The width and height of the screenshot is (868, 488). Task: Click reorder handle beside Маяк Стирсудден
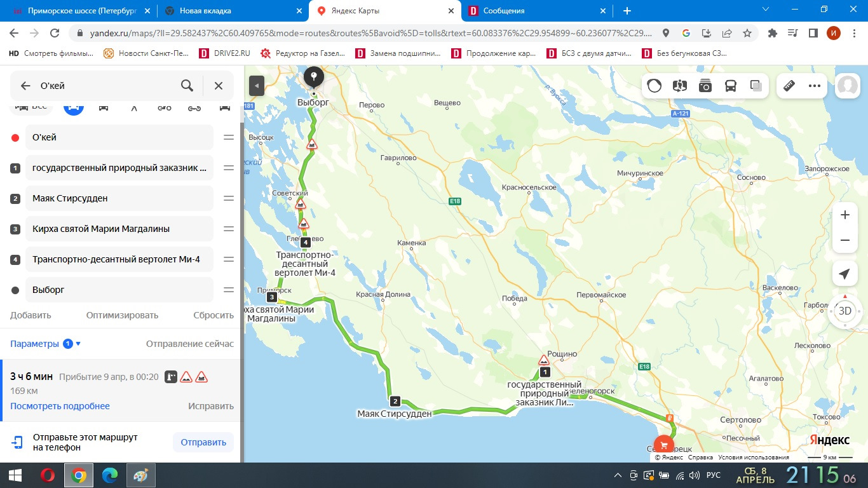click(229, 198)
